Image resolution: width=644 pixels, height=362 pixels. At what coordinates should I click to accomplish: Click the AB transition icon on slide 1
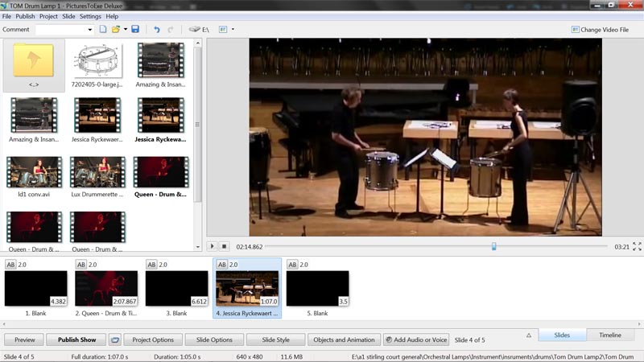tap(10, 265)
